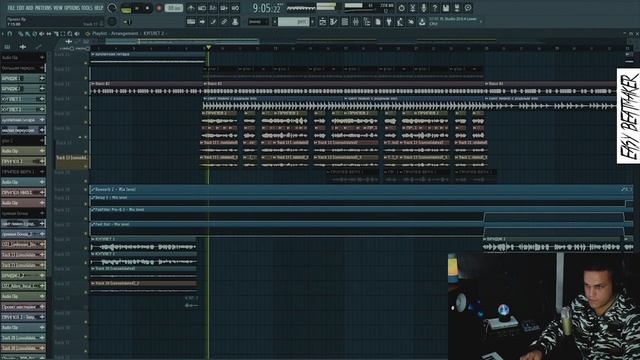
Task: Open the ADD menu
Action: click(x=29, y=8)
